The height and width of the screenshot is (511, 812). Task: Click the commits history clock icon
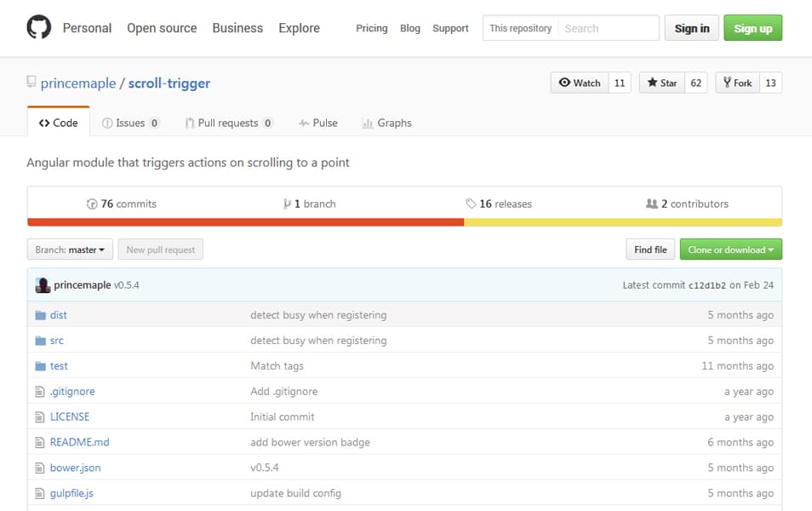pos(92,204)
